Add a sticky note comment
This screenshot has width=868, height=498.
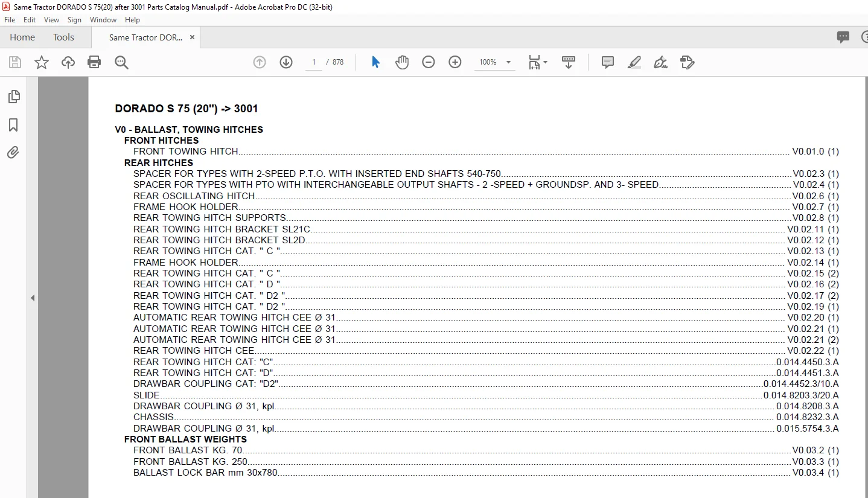[x=608, y=62]
